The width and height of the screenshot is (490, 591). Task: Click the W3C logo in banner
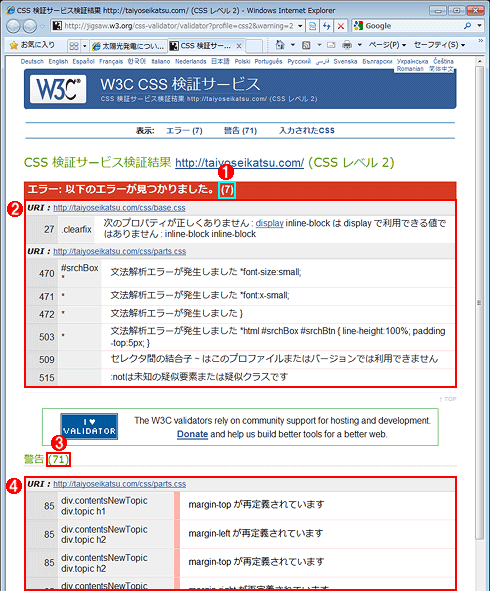(x=58, y=89)
